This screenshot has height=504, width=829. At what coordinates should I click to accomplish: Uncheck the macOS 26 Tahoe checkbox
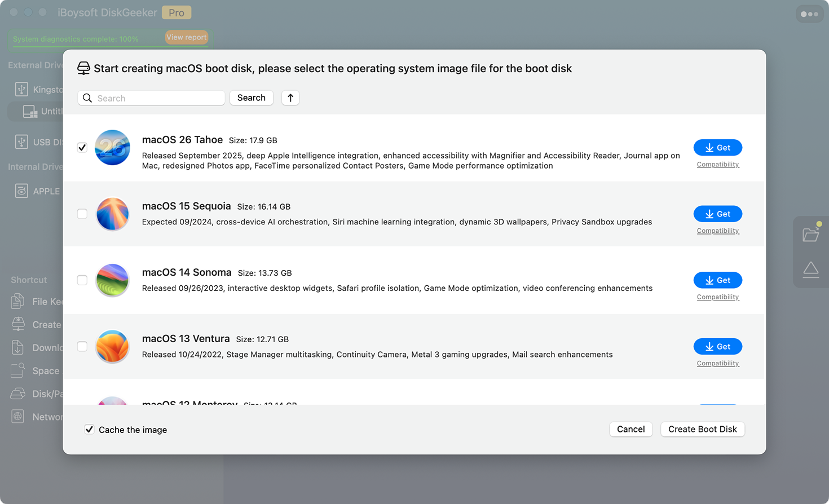(82, 148)
